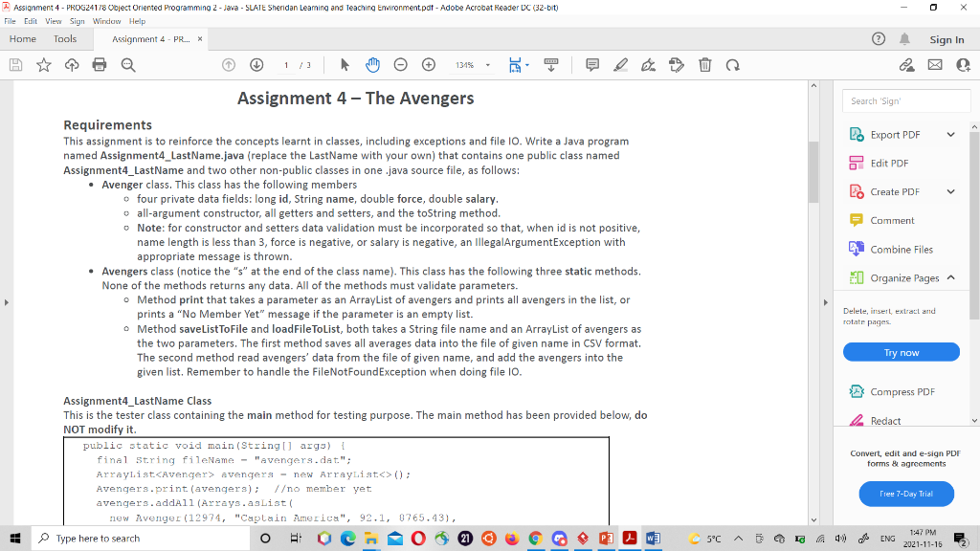The image size is (980, 551).
Task: Click the Sign In link
Action: (x=947, y=39)
